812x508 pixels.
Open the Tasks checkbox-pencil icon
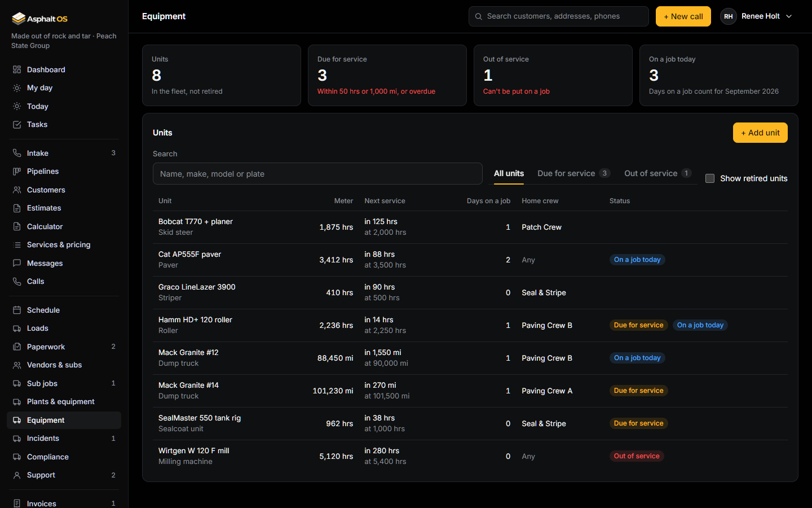pyautogui.click(x=17, y=125)
